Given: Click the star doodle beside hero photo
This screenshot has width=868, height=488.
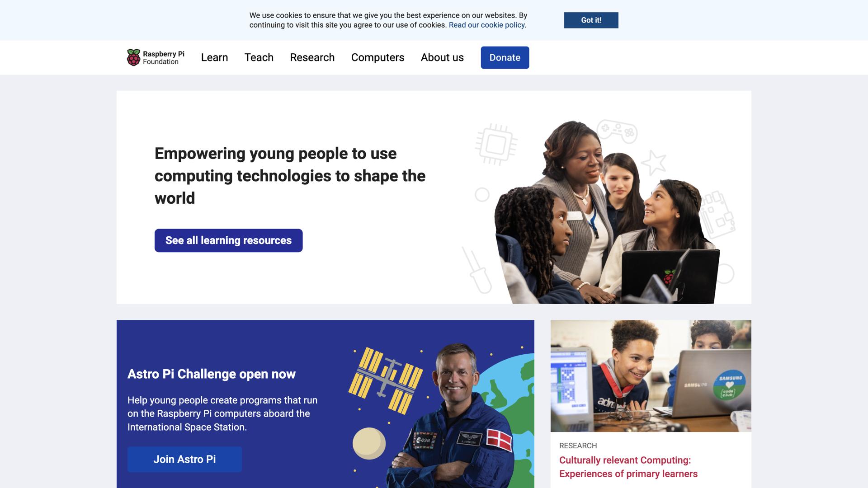Looking at the screenshot, I should coord(653,162).
